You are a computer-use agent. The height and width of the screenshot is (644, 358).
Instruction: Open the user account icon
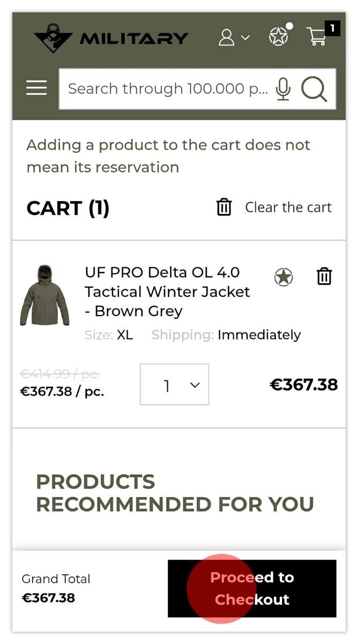[227, 38]
